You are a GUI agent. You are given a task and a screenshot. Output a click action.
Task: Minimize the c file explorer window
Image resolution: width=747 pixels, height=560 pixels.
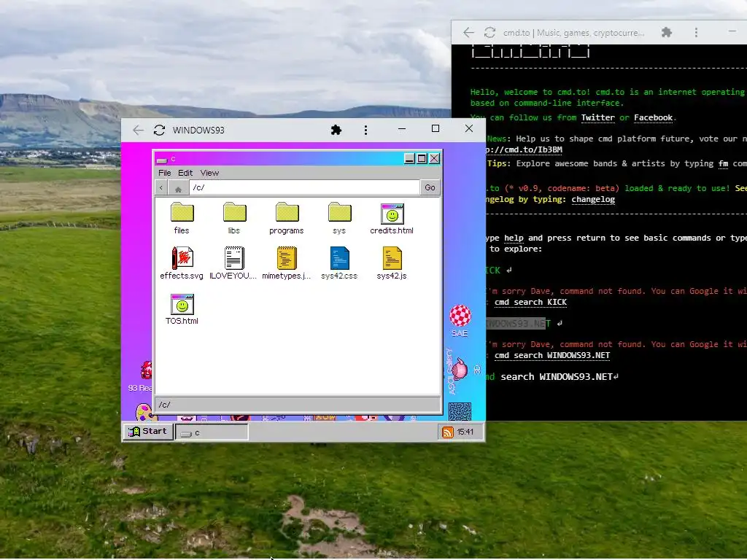(x=410, y=158)
